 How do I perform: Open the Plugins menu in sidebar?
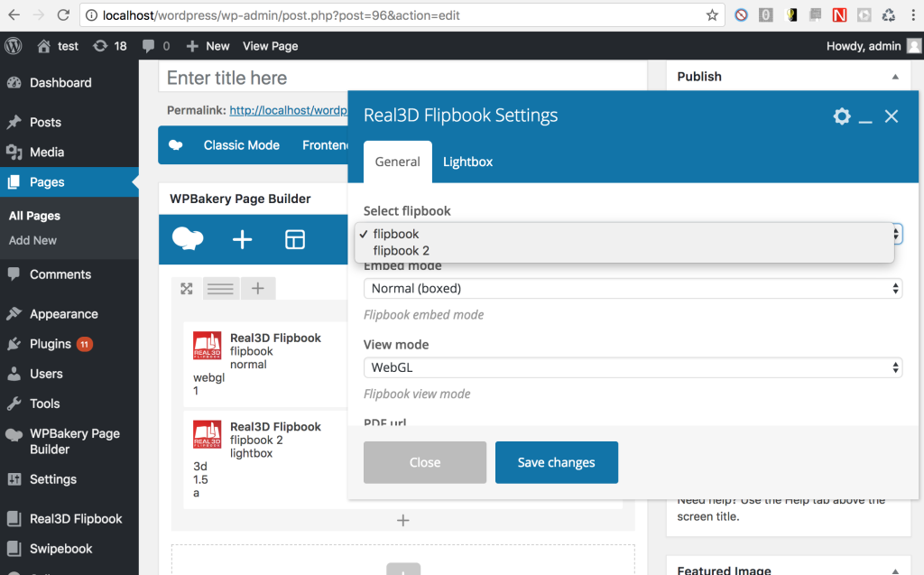click(51, 344)
